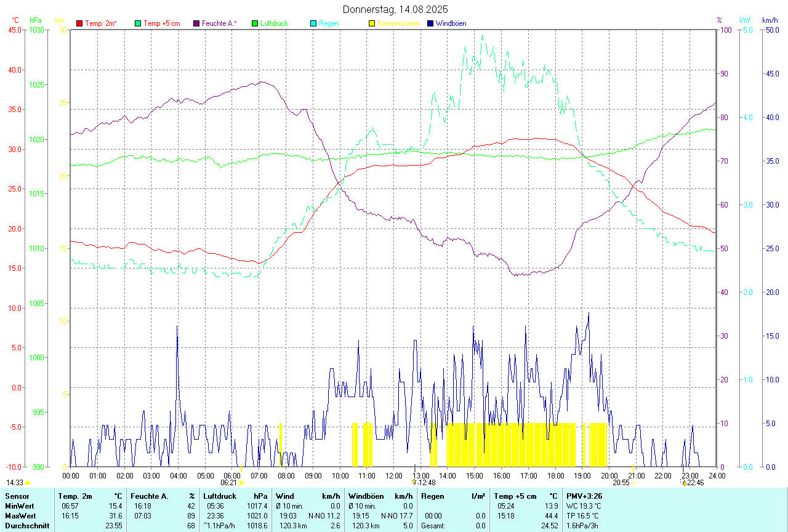
Task: Click the dark blue Windböen legend square
Action: [430, 23]
